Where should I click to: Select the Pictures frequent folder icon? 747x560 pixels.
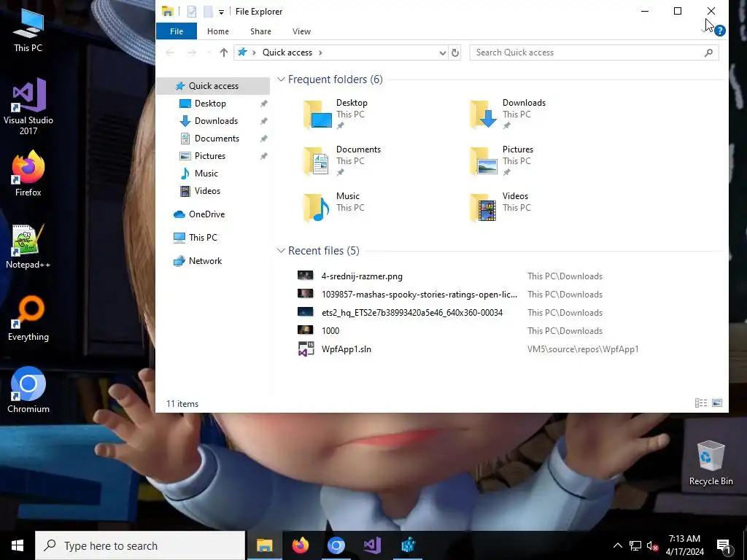click(484, 161)
